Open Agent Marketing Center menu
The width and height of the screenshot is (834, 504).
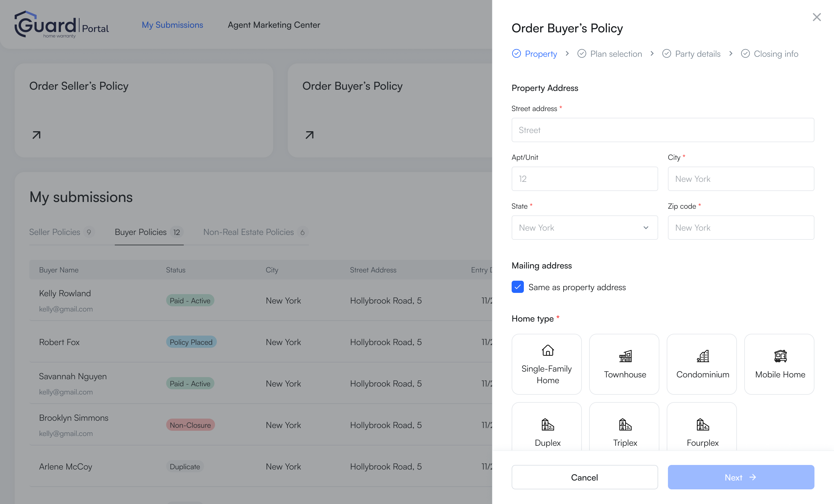click(274, 25)
